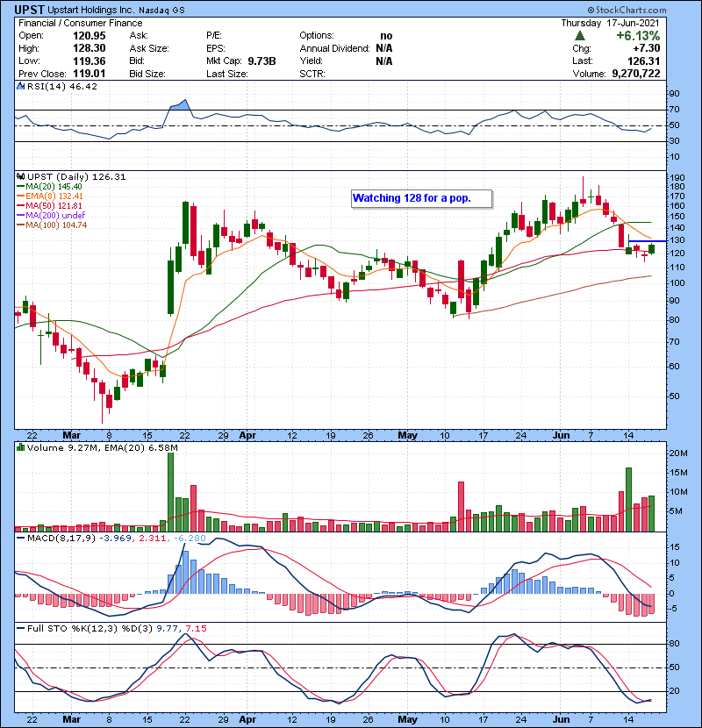Click the 20M volume axis label

point(678,453)
